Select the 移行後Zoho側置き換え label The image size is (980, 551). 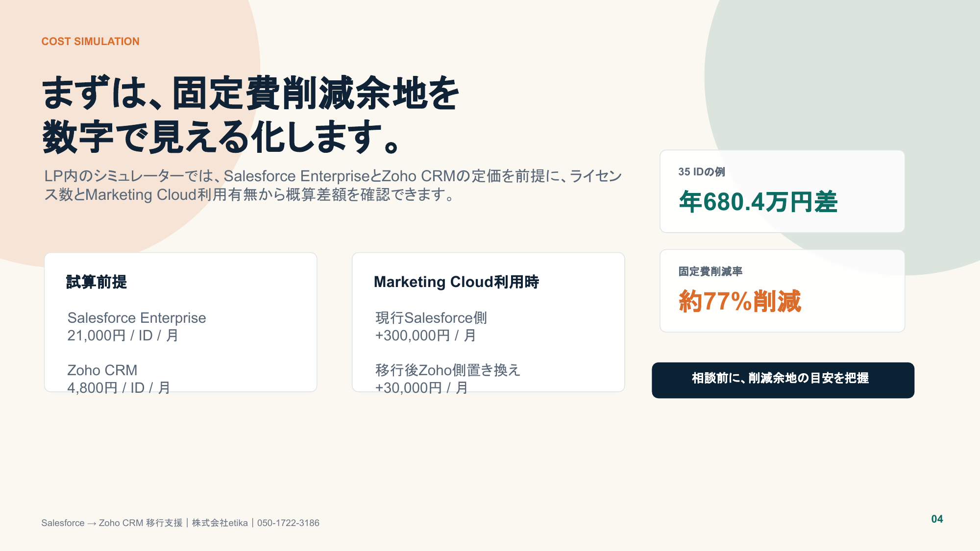click(448, 370)
